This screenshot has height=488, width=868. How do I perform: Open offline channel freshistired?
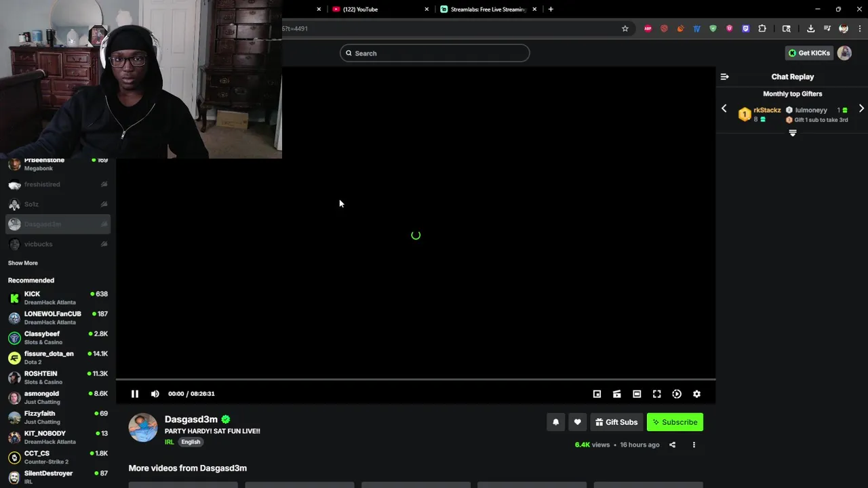58,184
